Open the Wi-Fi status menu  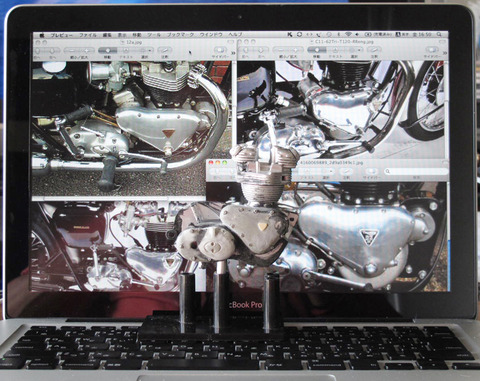click(x=348, y=34)
